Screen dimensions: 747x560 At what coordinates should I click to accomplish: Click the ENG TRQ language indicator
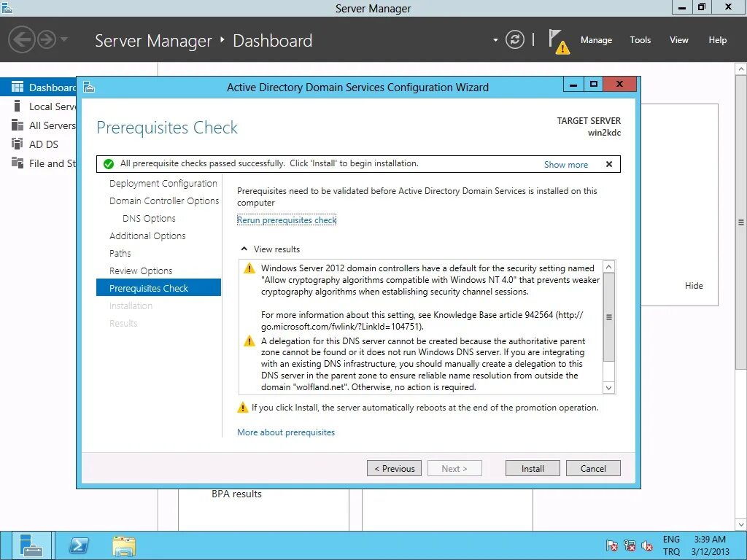click(671, 545)
